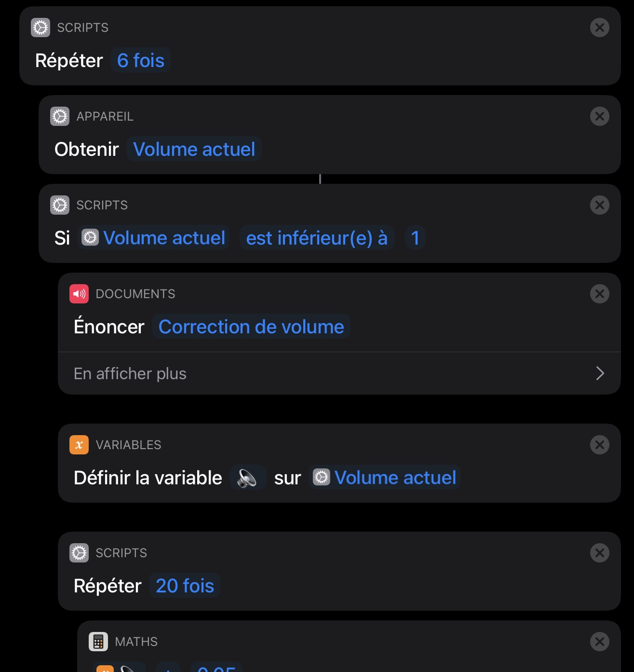Delete the Énoncer Correction de volume action

pos(599,294)
